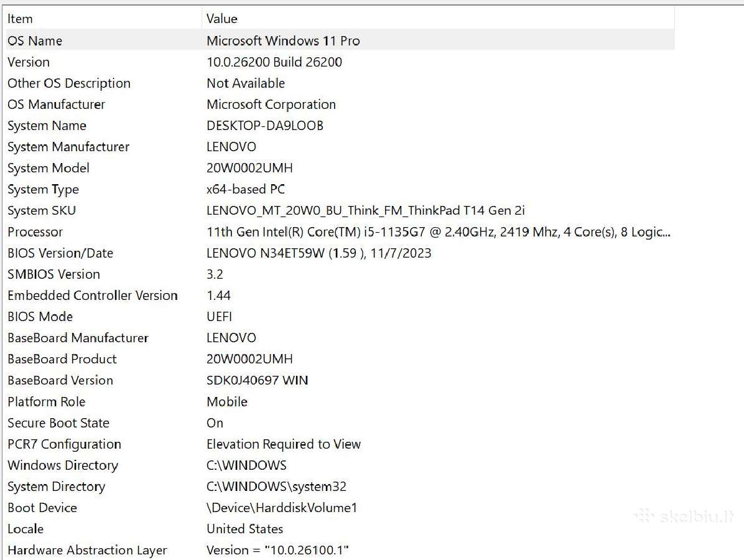Select Embedded Controller value 1.44

coord(219,296)
